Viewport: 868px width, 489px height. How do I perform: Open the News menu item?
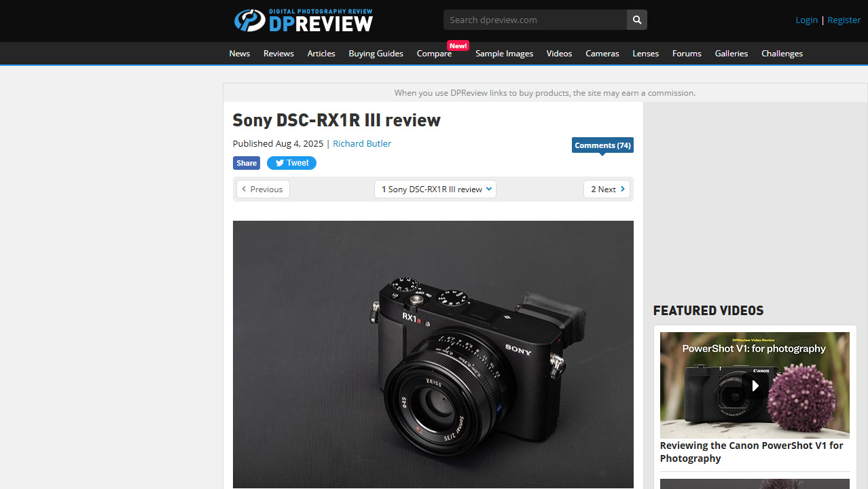pos(239,54)
